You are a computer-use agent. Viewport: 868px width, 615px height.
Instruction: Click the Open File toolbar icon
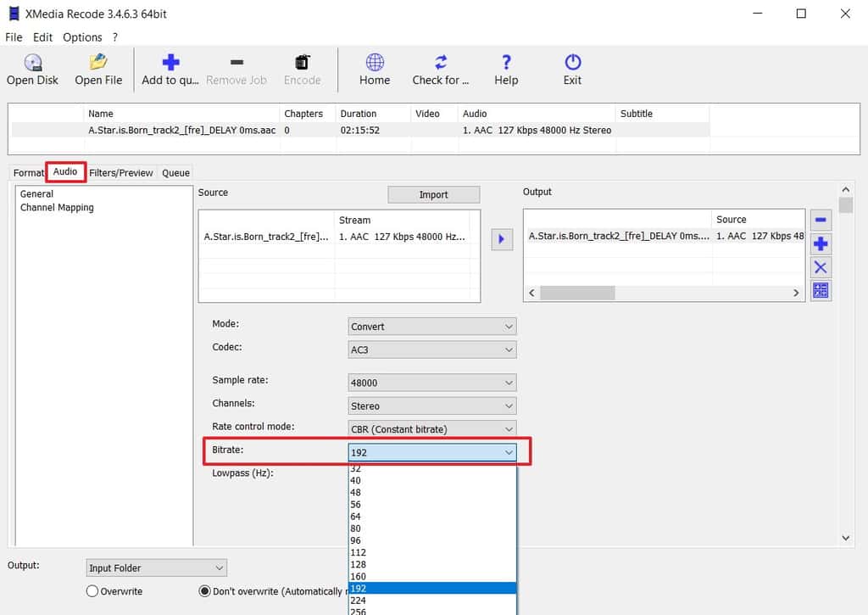[x=98, y=68]
